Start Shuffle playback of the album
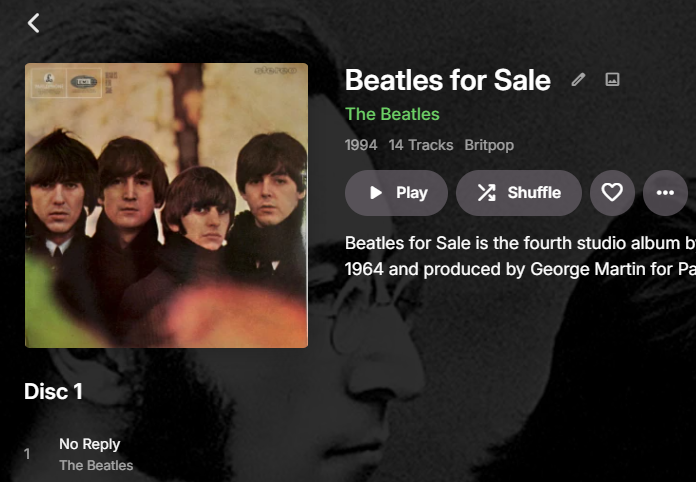This screenshot has height=482, width=696. [x=518, y=193]
